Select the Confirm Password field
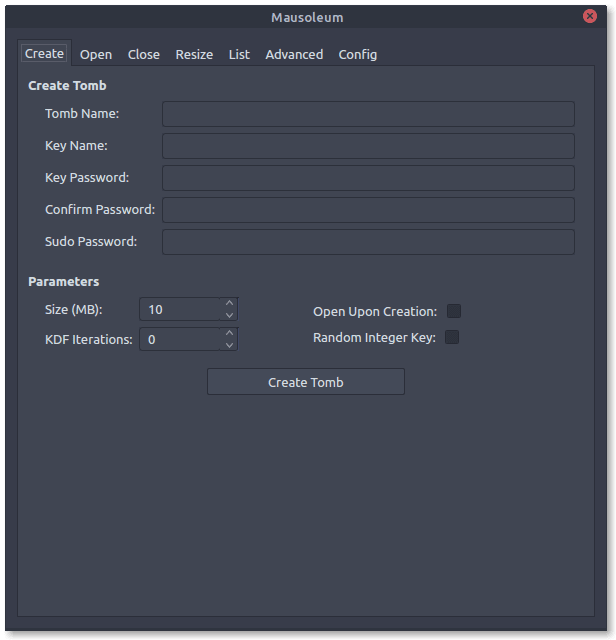 (x=368, y=210)
